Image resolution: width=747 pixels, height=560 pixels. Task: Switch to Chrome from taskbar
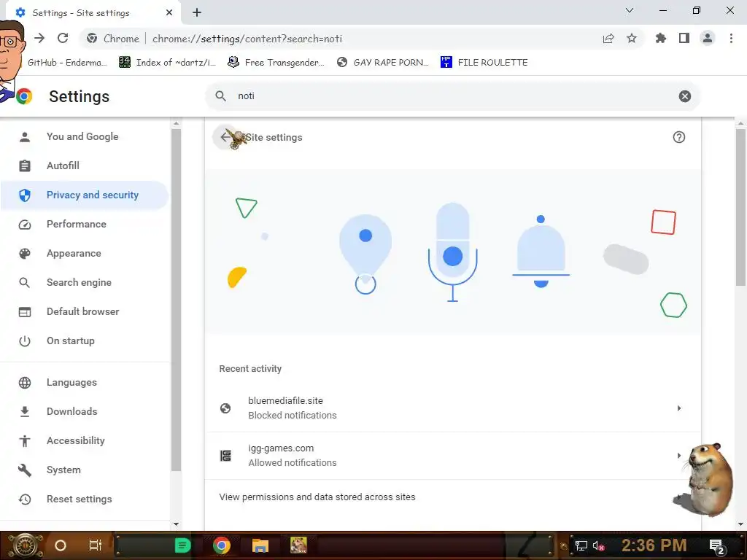222,545
